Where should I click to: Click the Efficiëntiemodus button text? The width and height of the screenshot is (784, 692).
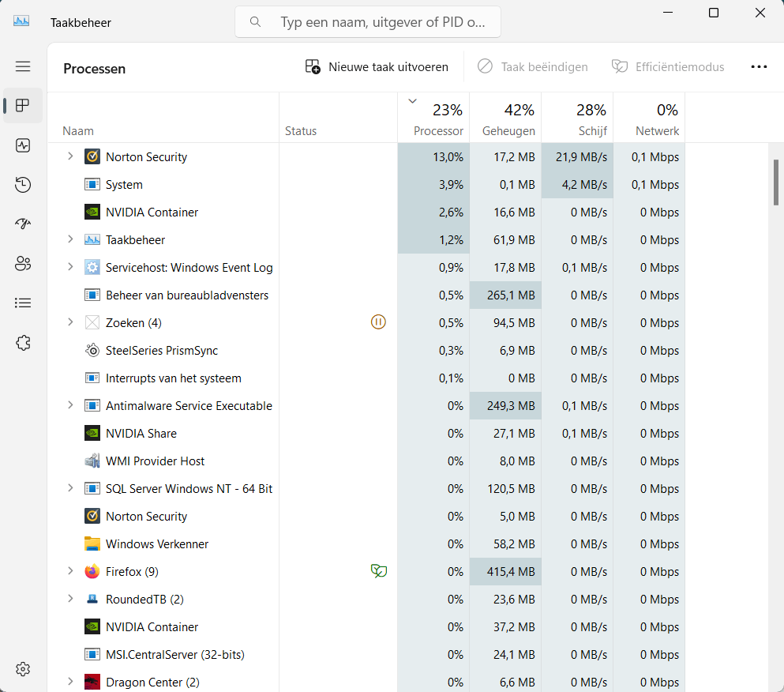680,67
